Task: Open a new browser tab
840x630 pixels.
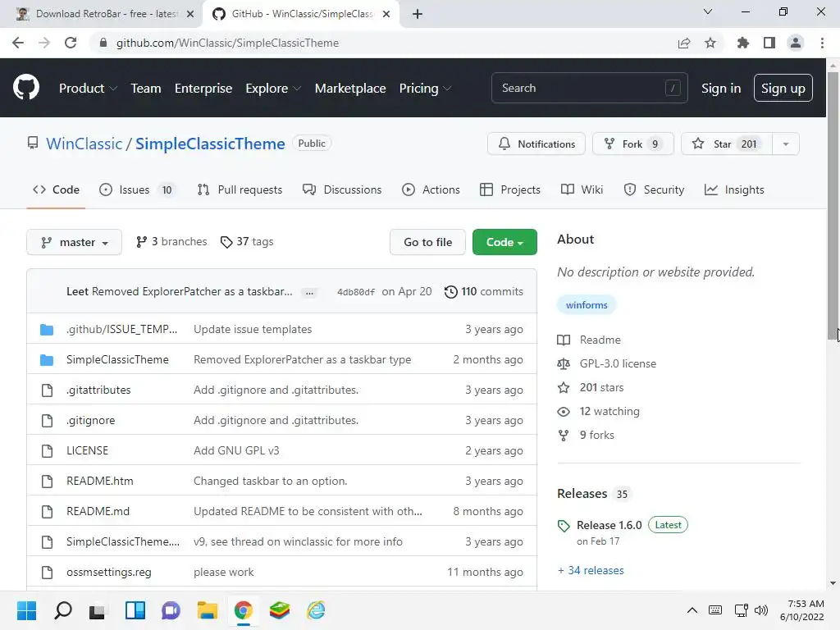Action: click(x=418, y=14)
